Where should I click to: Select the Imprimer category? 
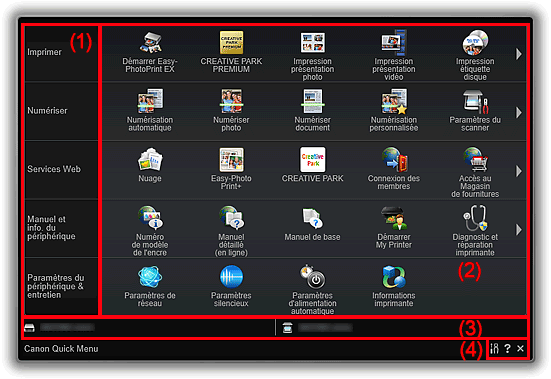tap(61, 53)
